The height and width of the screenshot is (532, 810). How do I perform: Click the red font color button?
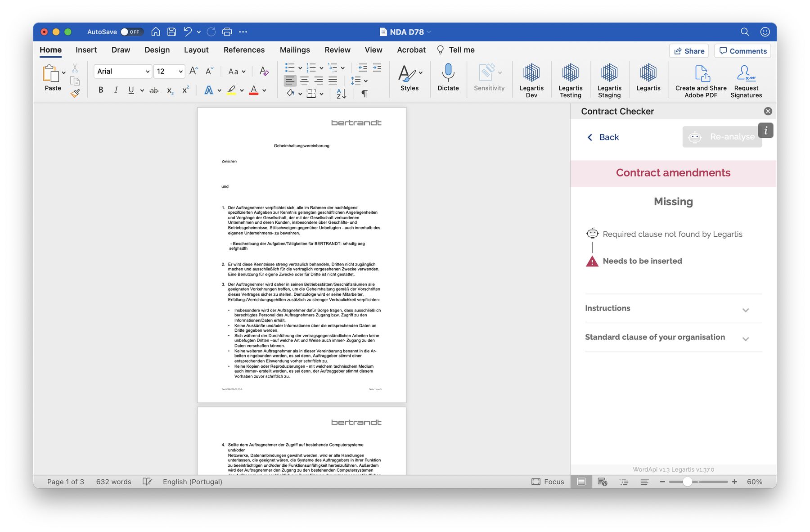click(254, 90)
